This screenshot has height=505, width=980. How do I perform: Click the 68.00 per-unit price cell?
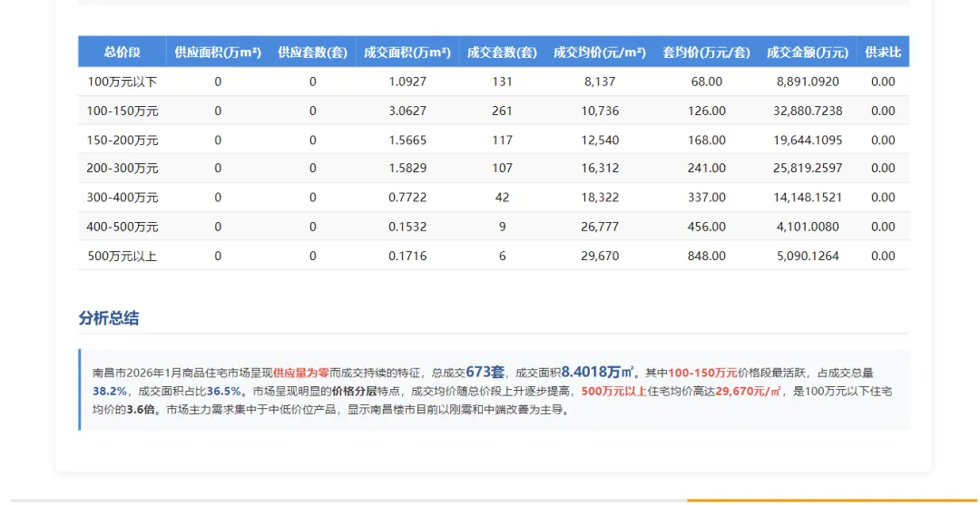tap(707, 82)
